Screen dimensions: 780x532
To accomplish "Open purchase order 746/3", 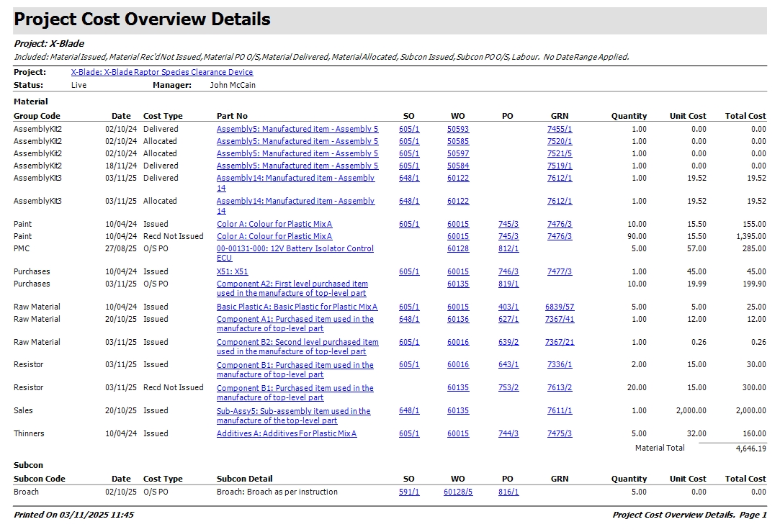I will [x=508, y=272].
